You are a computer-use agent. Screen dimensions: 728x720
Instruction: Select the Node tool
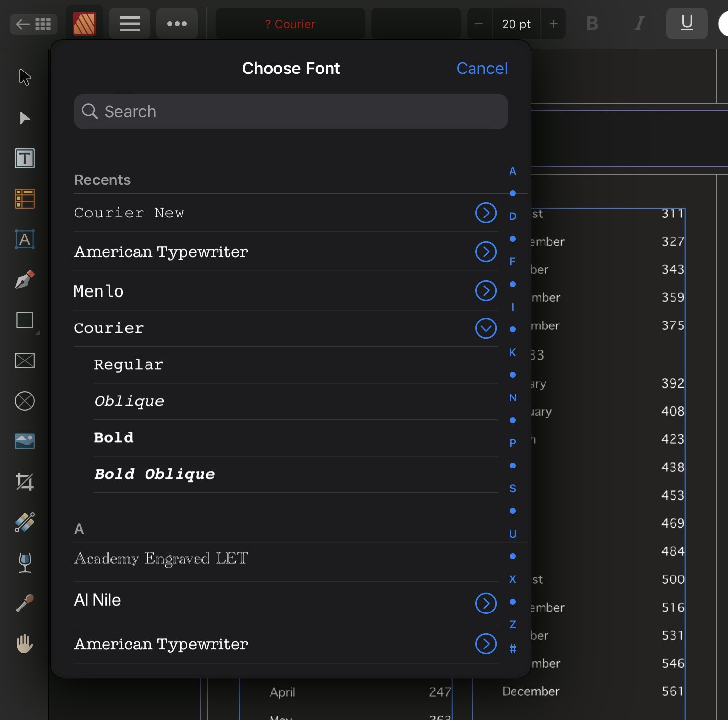[25, 118]
